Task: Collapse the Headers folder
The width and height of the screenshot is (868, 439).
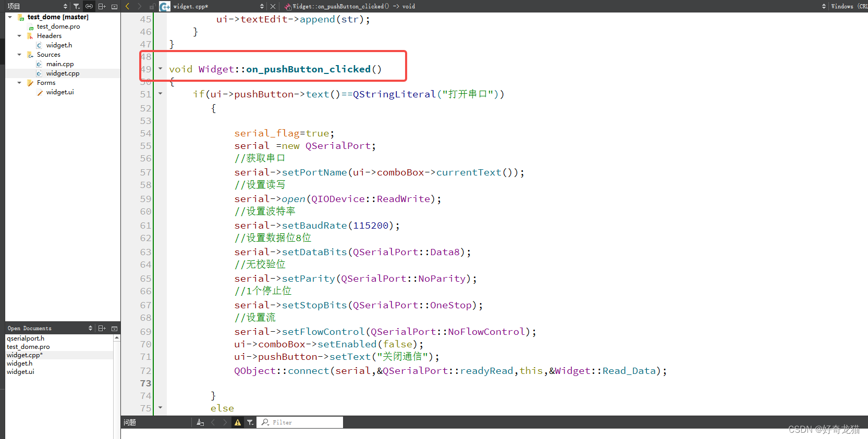Action: (x=19, y=36)
